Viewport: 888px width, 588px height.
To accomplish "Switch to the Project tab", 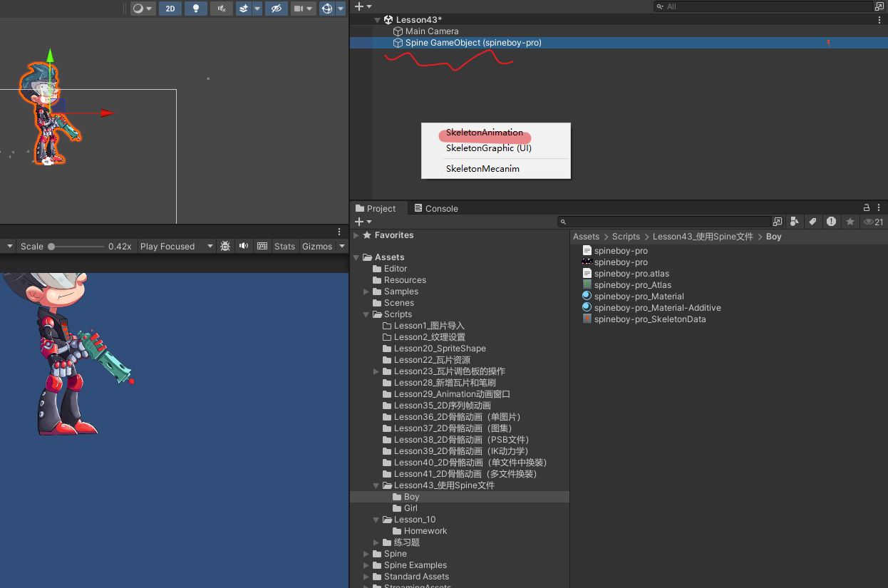I will point(376,208).
